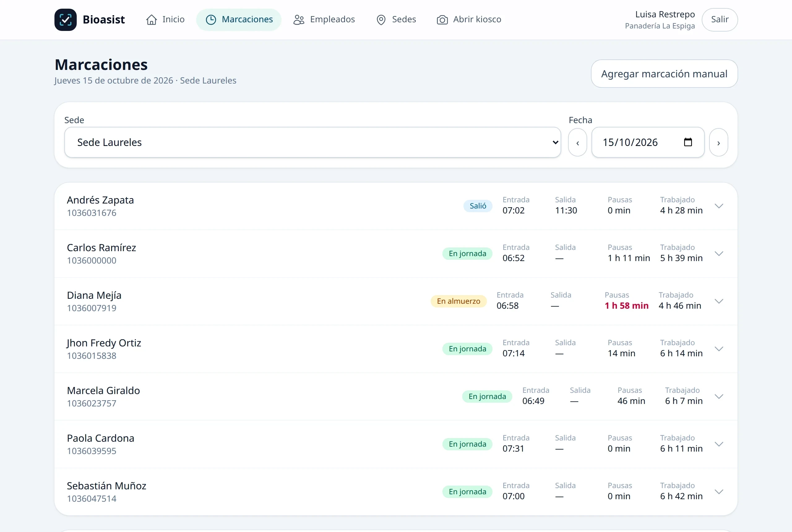Go to next day arrow
This screenshot has height=532, width=792.
(718, 143)
